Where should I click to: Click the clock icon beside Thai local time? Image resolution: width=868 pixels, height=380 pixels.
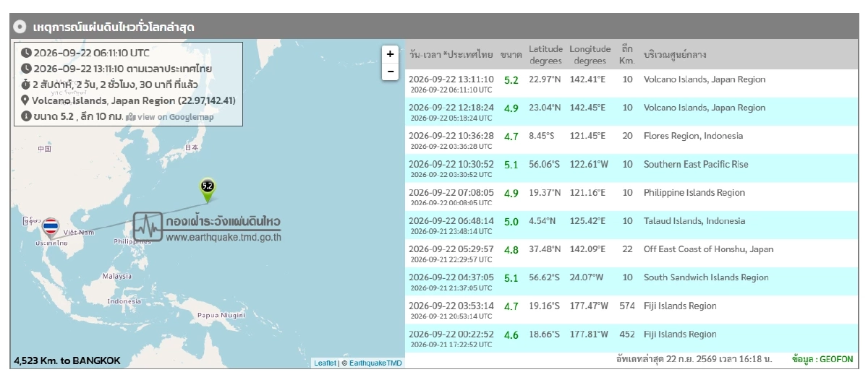(26, 69)
